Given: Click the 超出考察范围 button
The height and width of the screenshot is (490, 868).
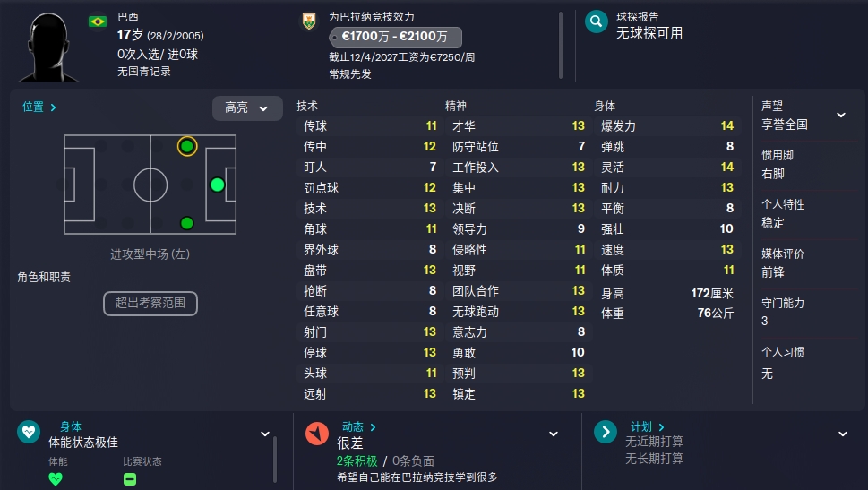Looking at the screenshot, I should point(150,304).
